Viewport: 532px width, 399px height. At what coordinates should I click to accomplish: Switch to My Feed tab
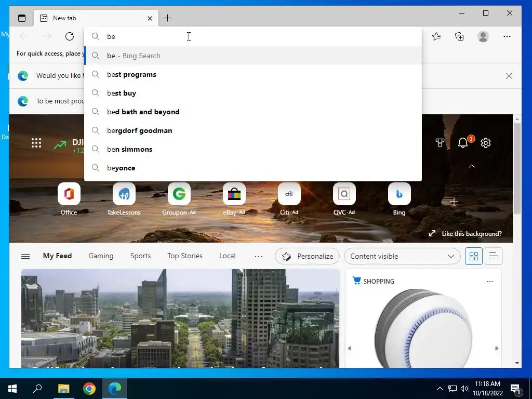tap(57, 256)
